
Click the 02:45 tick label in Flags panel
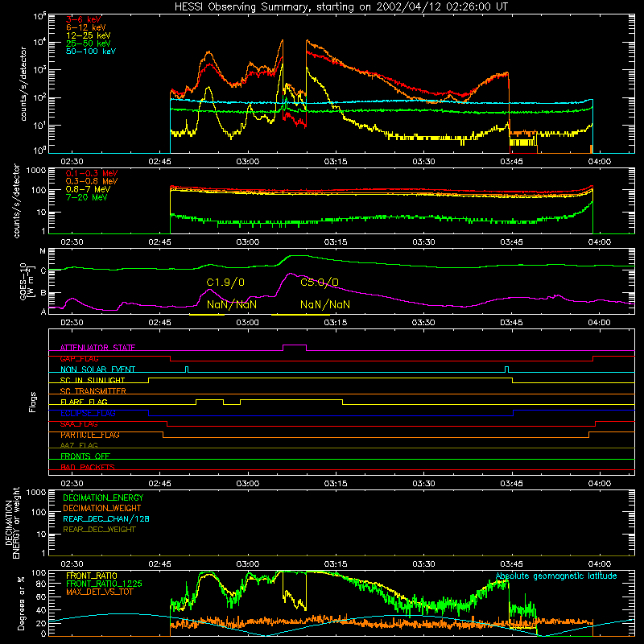tap(159, 484)
